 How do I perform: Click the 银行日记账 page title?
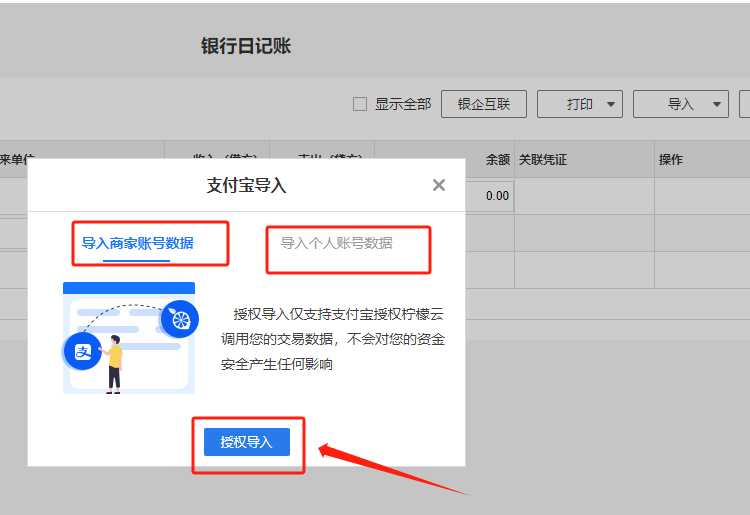[246, 46]
